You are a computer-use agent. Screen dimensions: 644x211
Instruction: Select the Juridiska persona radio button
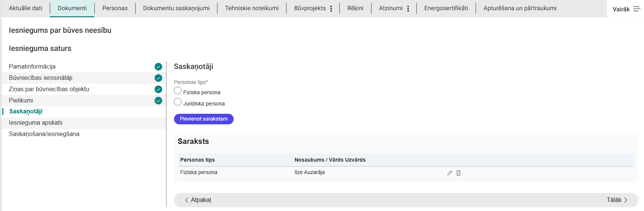tap(178, 102)
